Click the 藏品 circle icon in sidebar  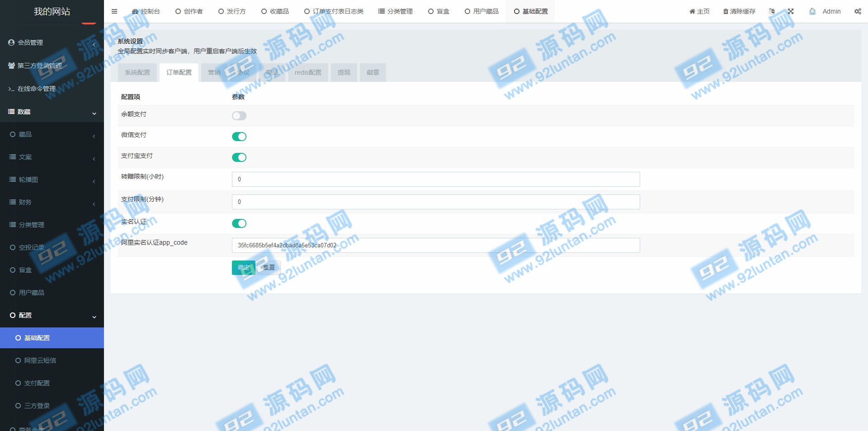coord(13,134)
